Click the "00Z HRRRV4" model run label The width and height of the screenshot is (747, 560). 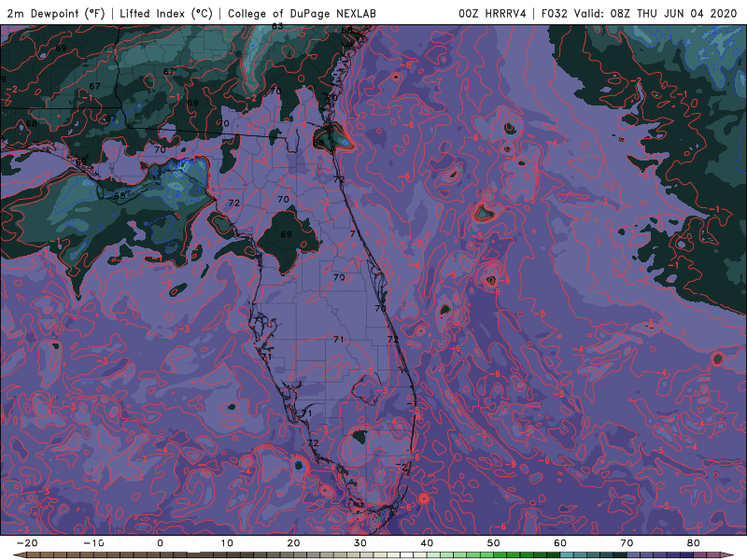(492, 14)
